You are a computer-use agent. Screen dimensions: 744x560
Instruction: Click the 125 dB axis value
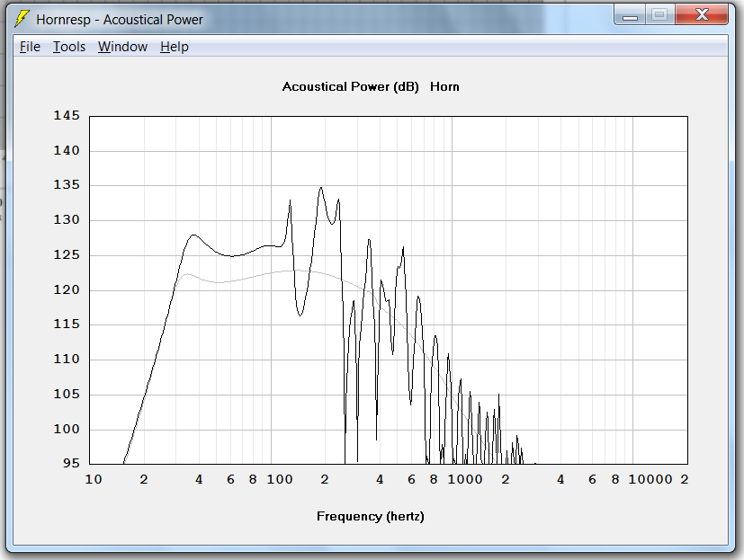point(67,254)
